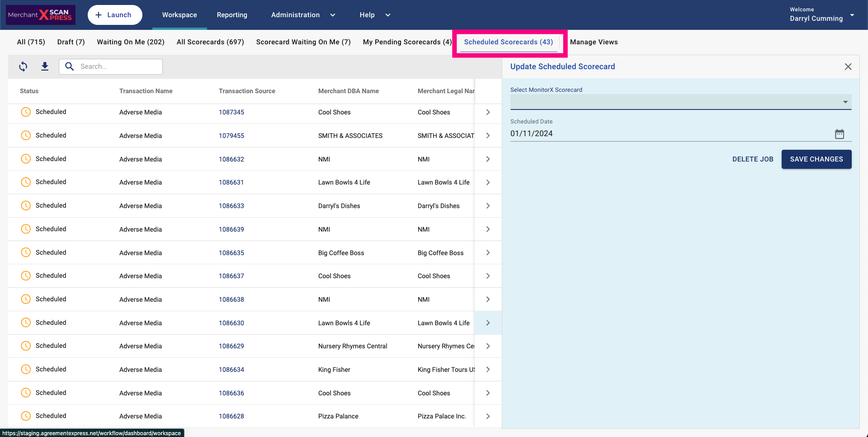Switch to the Workspace tab

pos(179,15)
